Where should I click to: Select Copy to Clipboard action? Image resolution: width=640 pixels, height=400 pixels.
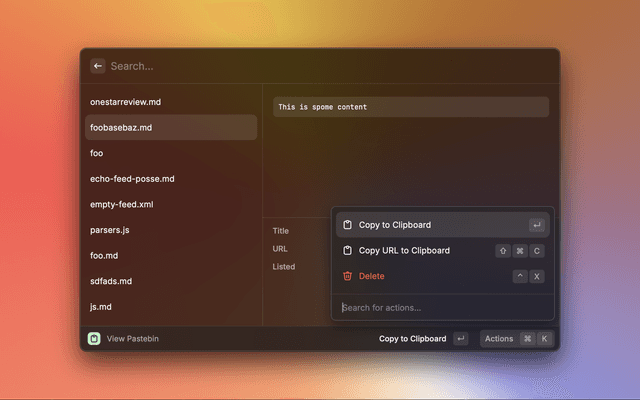395,225
